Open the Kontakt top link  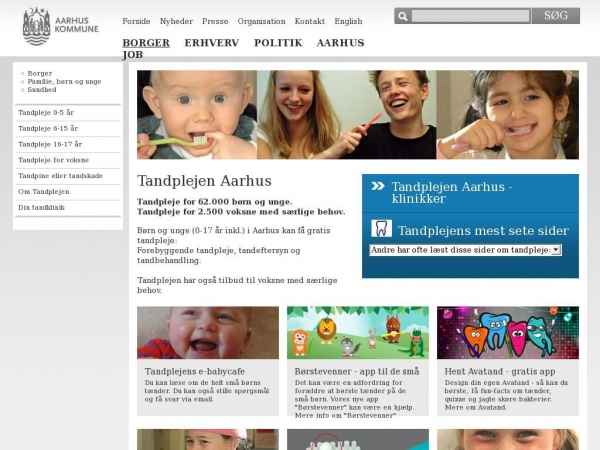pos(310,21)
